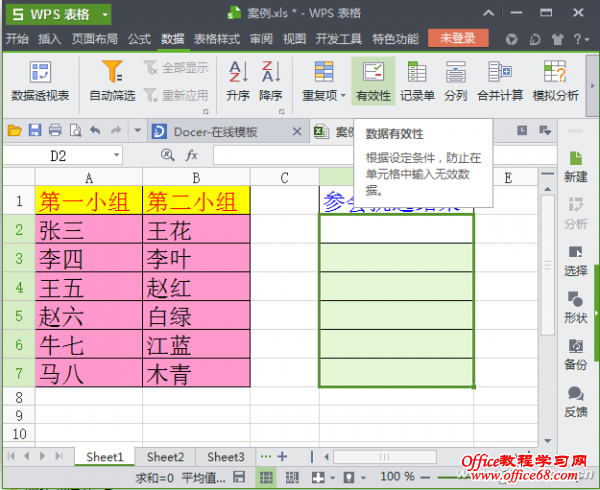The width and height of the screenshot is (600, 490).
Task: Switch to the 公式 ribbon tab
Action: coord(139,39)
